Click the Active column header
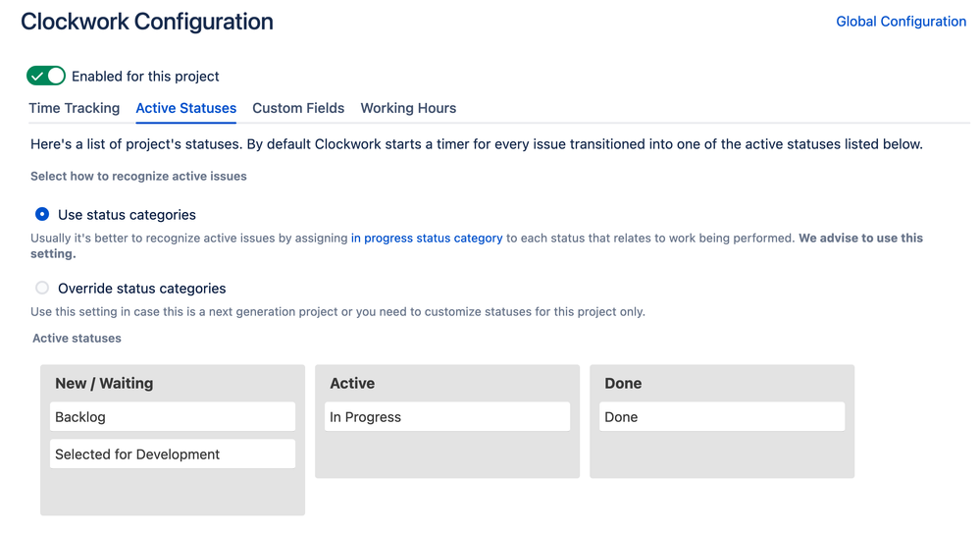 point(352,383)
